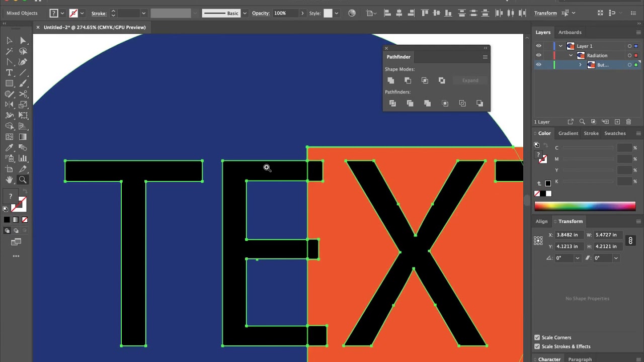Select the Selection tool arrow
Image resolution: width=644 pixels, height=362 pixels.
coord(10,41)
